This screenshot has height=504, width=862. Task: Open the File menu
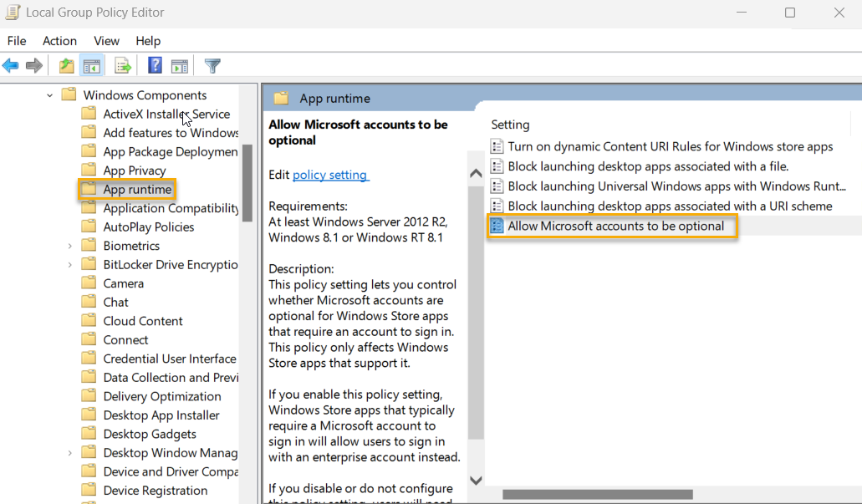[16, 40]
